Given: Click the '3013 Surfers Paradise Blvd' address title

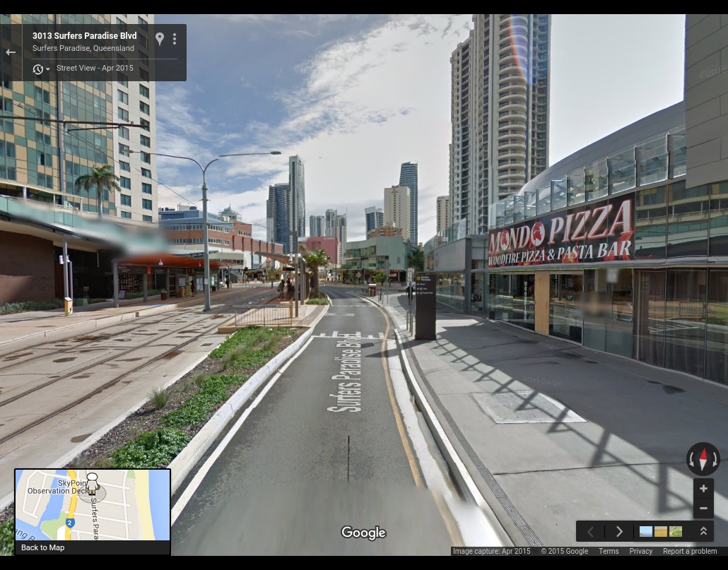Looking at the screenshot, I should 85,36.
